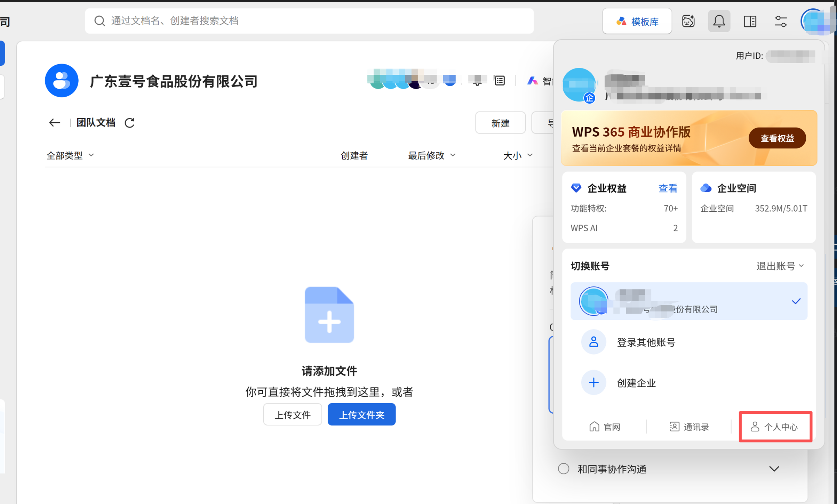Switch to list view icon

click(500, 81)
